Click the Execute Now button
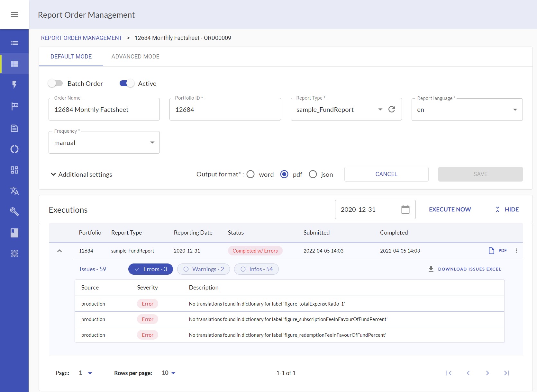The width and height of the screenshot is (537, 392). (x=450, y=209)
